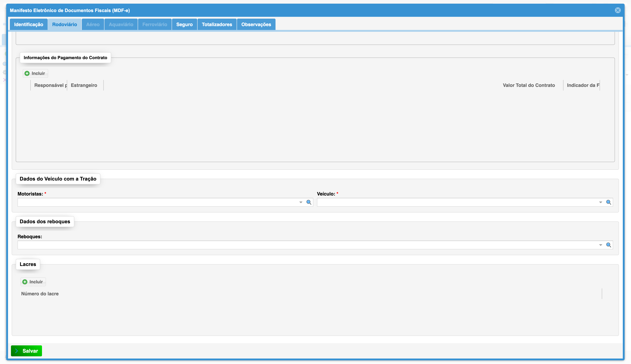Click the Motoristas input field
The image size is (631, 364).
click(158, 202)
